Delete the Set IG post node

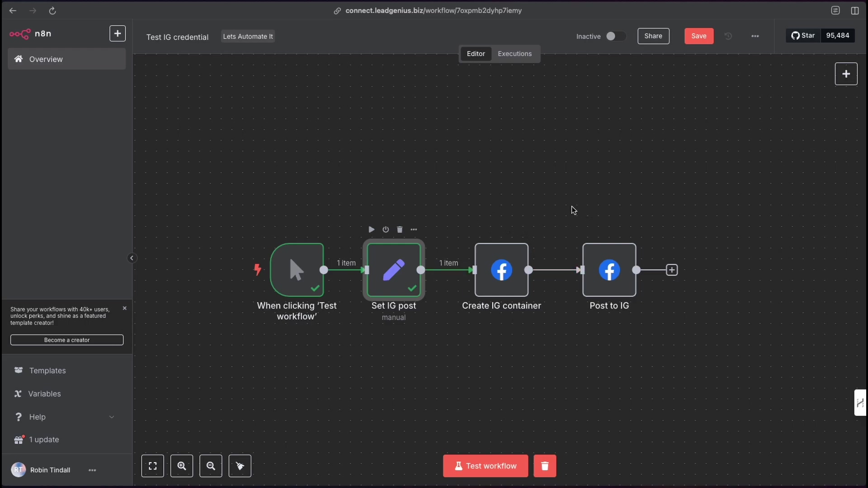(x=400, y=230)
